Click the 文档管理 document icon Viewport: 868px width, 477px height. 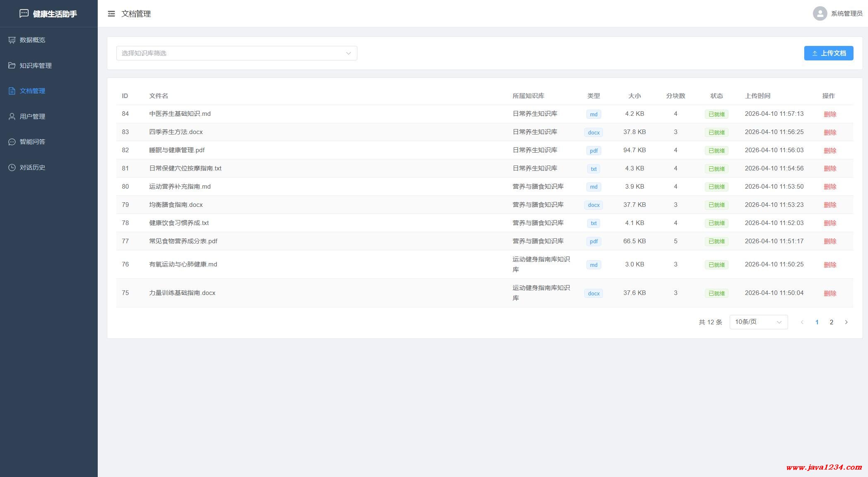pyautogui.click(x=12, y=91)
